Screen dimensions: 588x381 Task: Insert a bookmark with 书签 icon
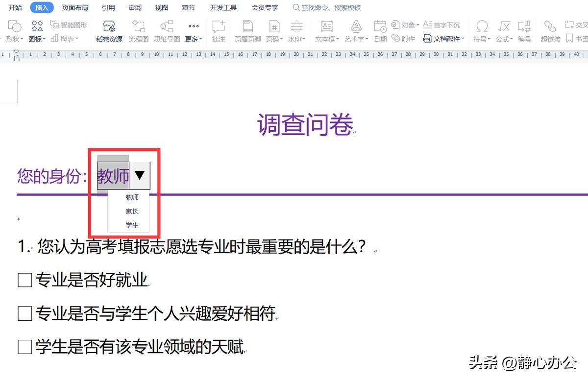[x=573, y=38]
